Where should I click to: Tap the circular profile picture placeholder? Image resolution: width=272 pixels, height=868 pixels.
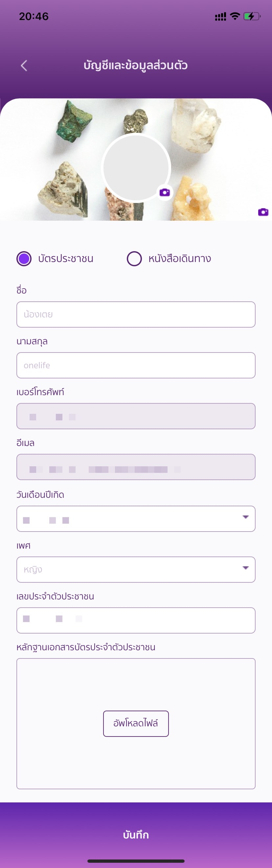[x=136, y=167]
